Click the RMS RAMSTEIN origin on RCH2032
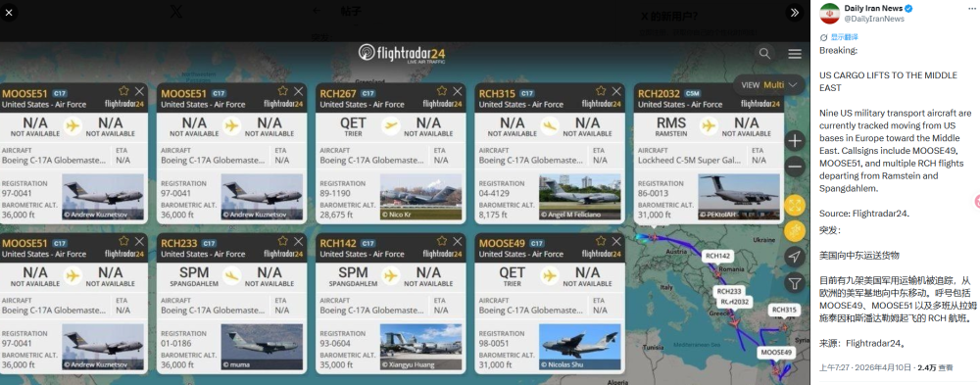The image size is (980, 385). [x=670, y=126]
